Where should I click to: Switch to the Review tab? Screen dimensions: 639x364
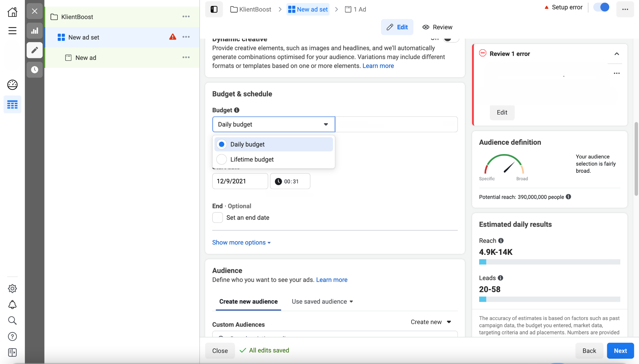click(437, 27)
